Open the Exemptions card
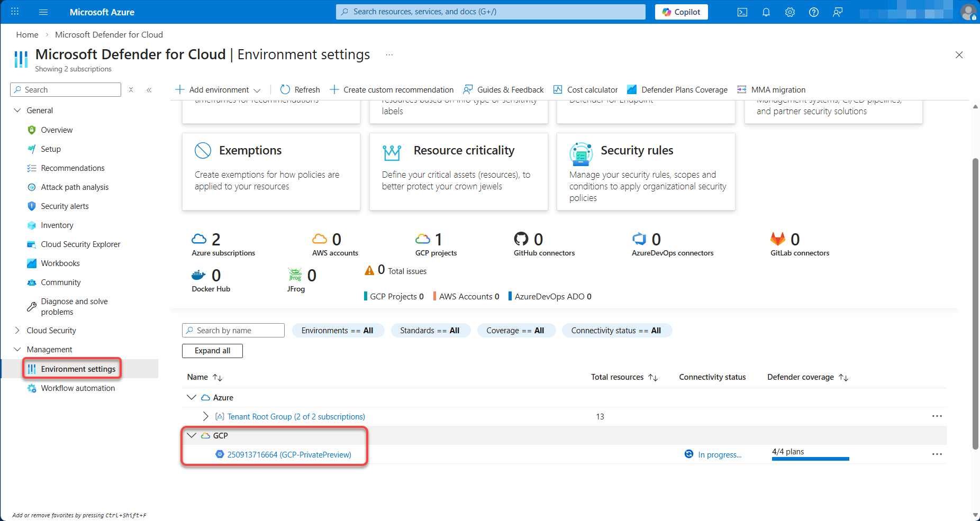 tap(271, 171)
